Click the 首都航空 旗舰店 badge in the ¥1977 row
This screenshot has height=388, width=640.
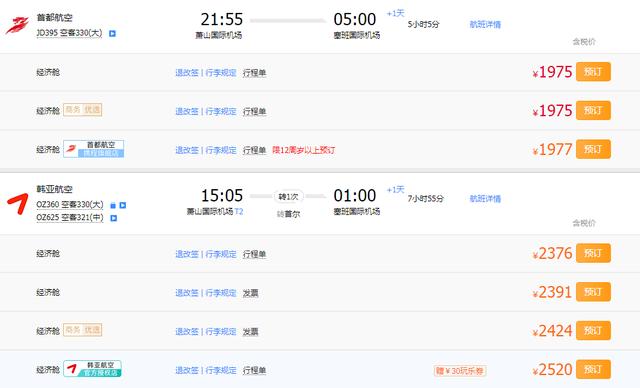click(93, 149)
